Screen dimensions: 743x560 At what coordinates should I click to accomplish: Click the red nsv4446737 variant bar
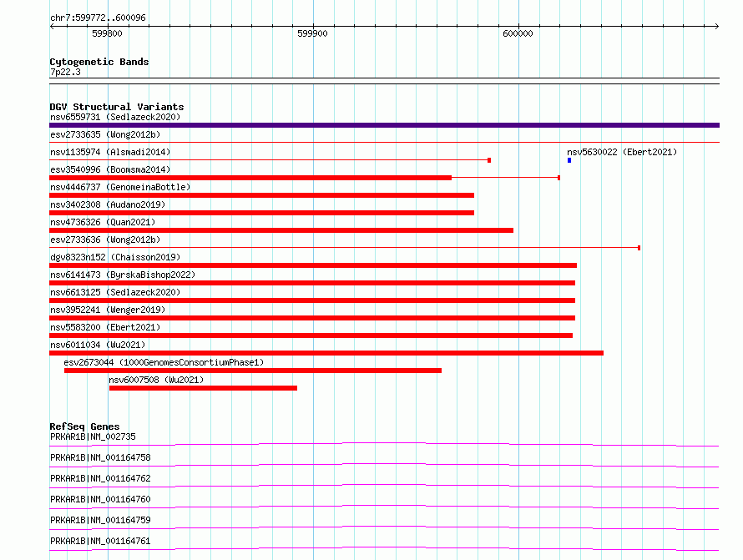tap(261, 195)
